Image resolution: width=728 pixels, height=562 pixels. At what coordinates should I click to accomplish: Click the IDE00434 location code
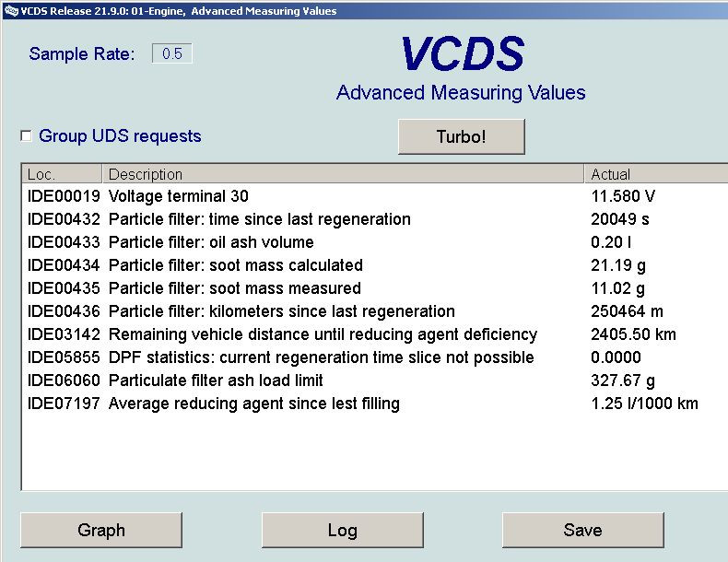tap(64, 265)
